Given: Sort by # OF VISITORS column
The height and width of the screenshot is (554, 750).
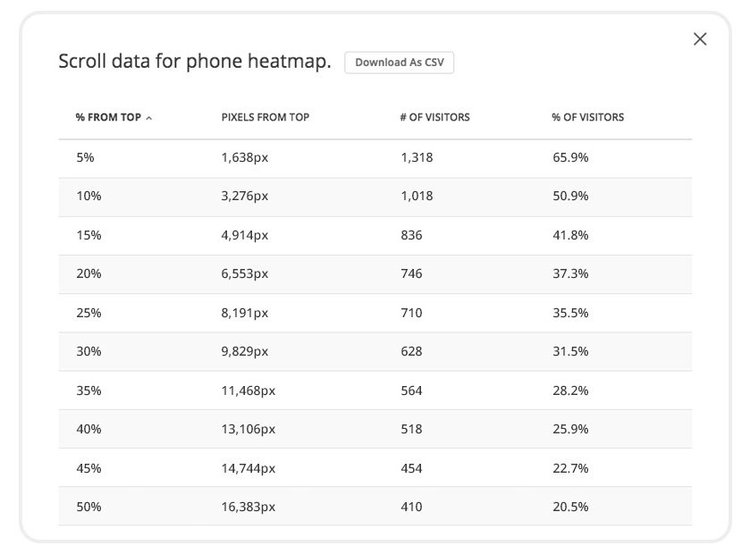Looking at the screenshot, I should 435,117.
